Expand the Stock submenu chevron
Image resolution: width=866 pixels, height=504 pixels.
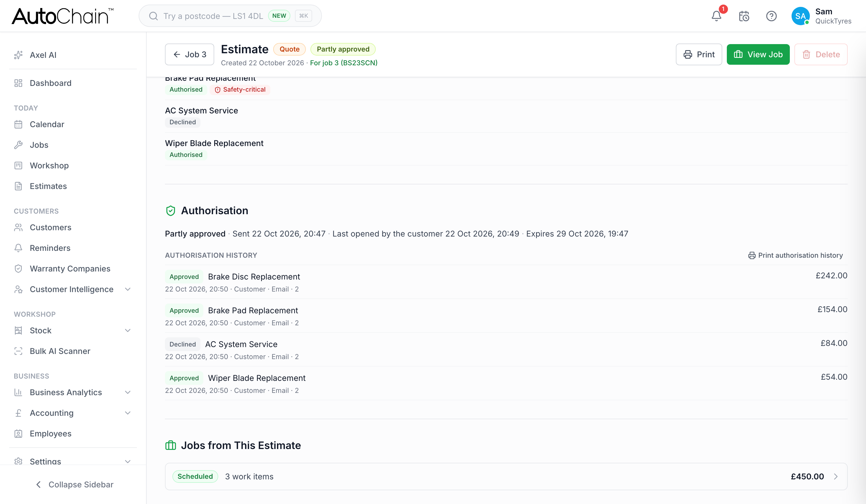tap(127, 330)
